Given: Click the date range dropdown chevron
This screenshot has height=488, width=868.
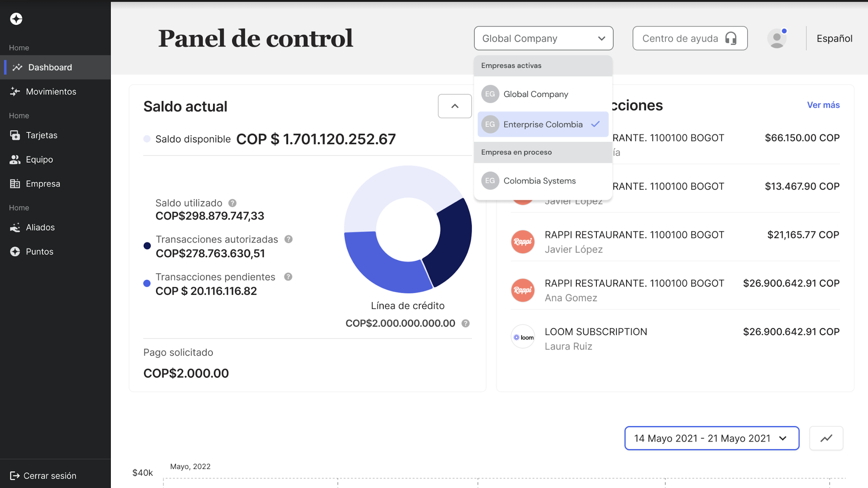Looking at the screenshot, I should (x=783, y=438).
